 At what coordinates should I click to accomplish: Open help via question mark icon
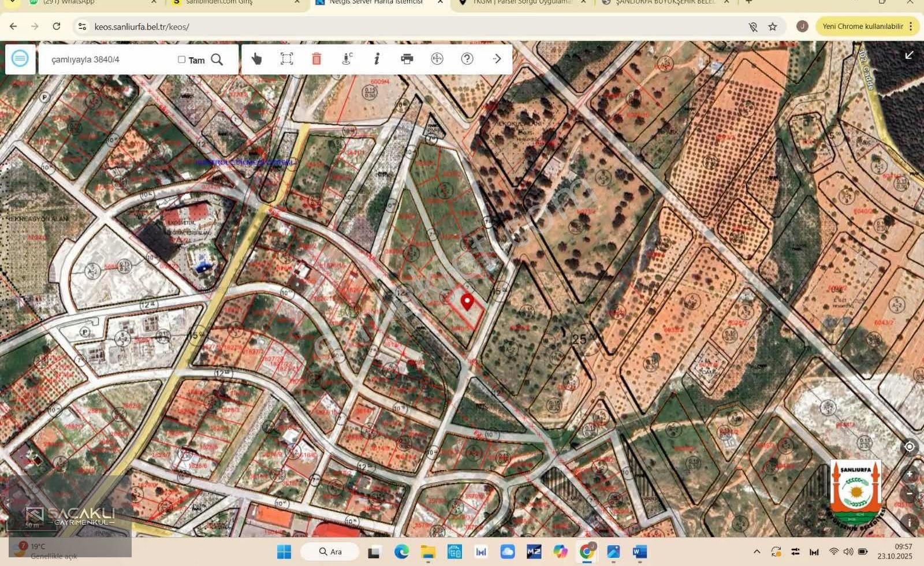tap(467, 58)
